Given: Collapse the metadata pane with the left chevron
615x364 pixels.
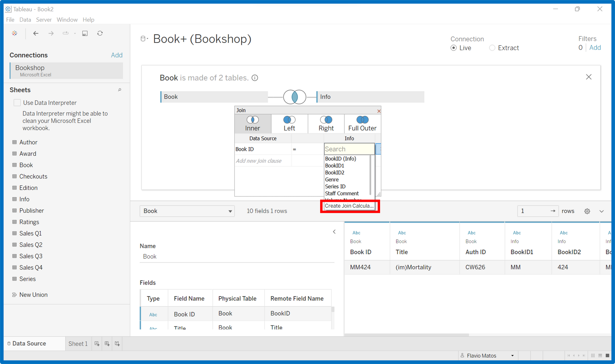Looking at the screenshot, I should pos(334,232).
